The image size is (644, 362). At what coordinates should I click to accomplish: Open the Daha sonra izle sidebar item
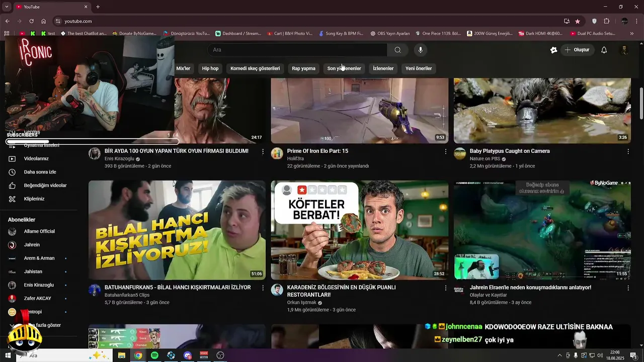[x=40, y=172]
